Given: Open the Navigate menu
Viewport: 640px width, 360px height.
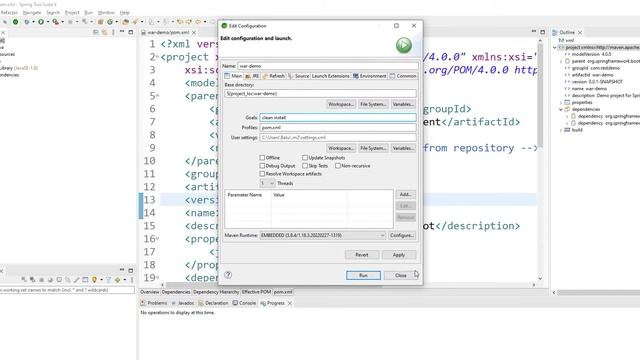Looking at the screenshot, I should [x=32, y=13].
